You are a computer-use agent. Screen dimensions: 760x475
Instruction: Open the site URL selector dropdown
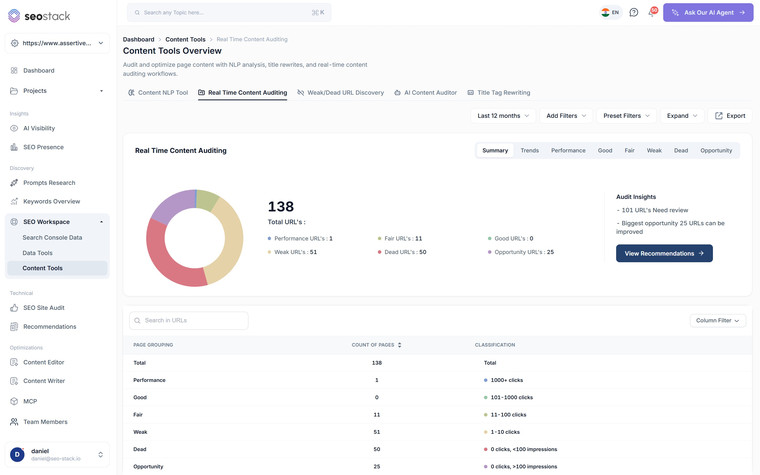pos(57,43)
